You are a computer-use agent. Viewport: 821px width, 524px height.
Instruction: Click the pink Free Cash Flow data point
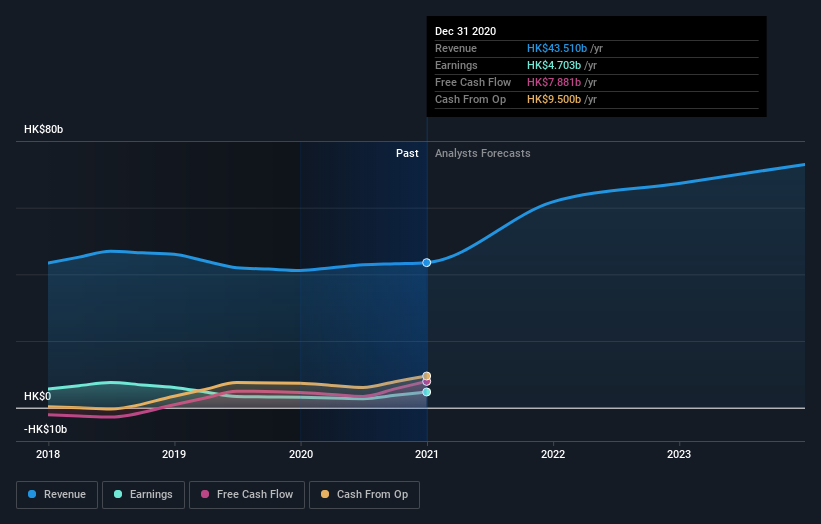coord(427,382)
